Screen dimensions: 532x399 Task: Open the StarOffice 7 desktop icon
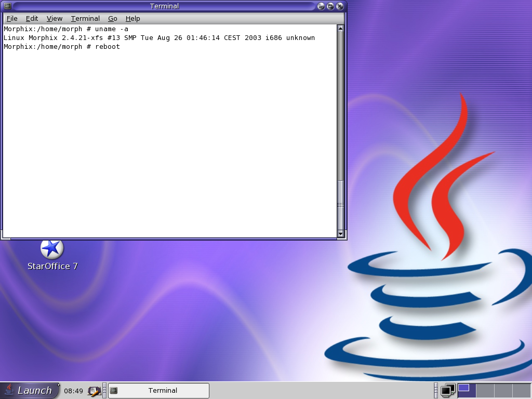point(52,255)
